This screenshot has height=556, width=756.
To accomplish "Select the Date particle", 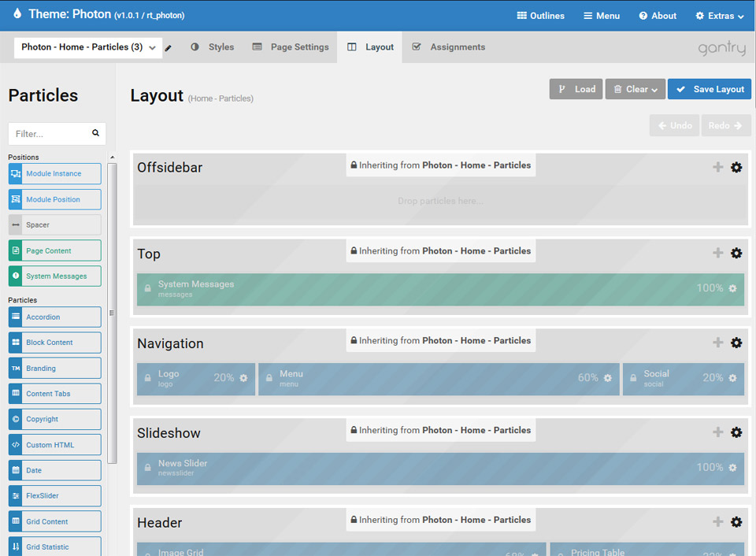I will 55,470.
